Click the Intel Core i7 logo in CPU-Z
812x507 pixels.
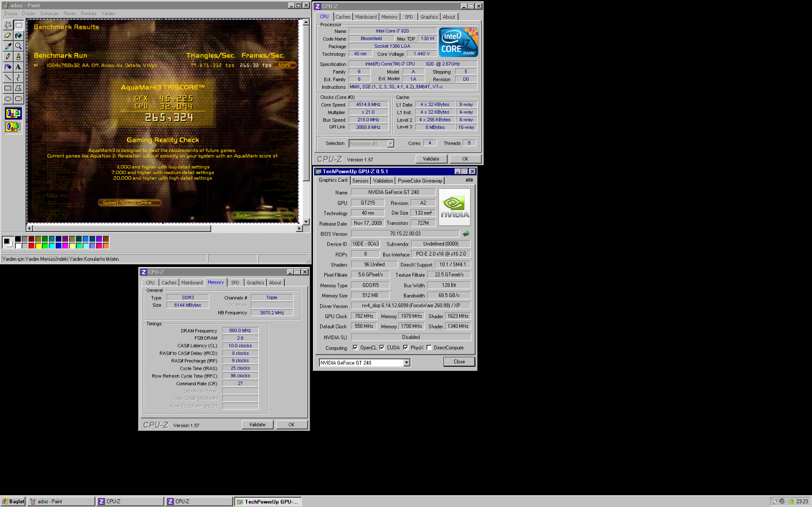pos(459,43)
